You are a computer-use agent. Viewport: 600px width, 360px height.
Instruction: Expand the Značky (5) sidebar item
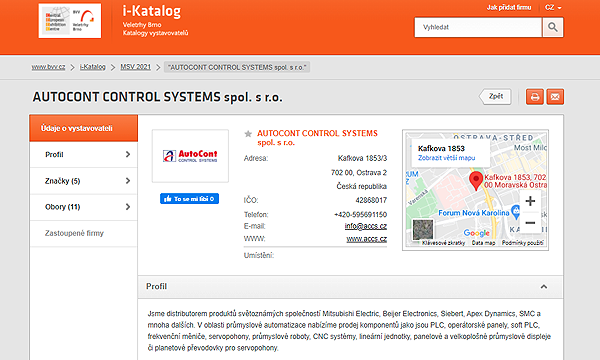point(83,181)
